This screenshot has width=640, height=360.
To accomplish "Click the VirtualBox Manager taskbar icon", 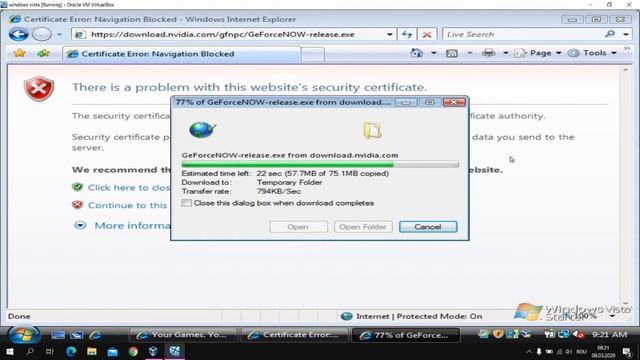I will [153, 351].
